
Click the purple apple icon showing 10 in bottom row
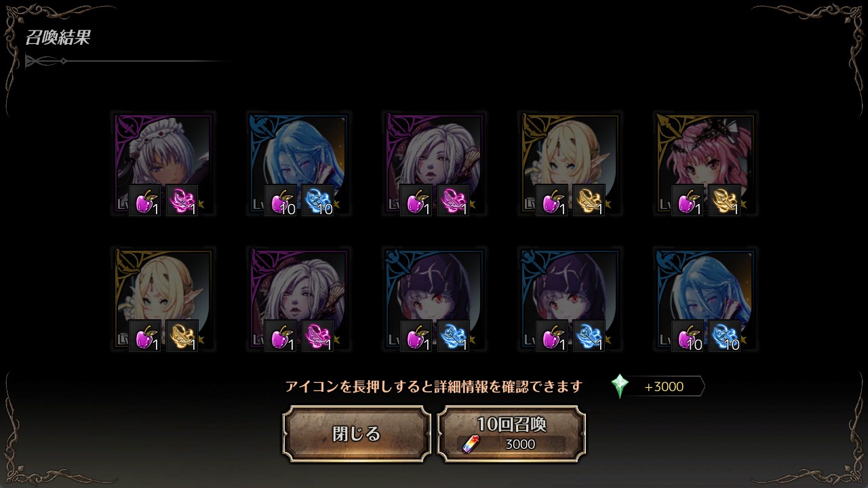coord(688,336)
